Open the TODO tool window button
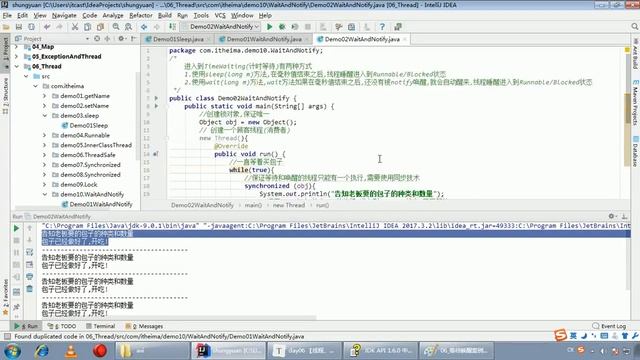The width and height of the screenshot is (640, 360). [62, 326]
